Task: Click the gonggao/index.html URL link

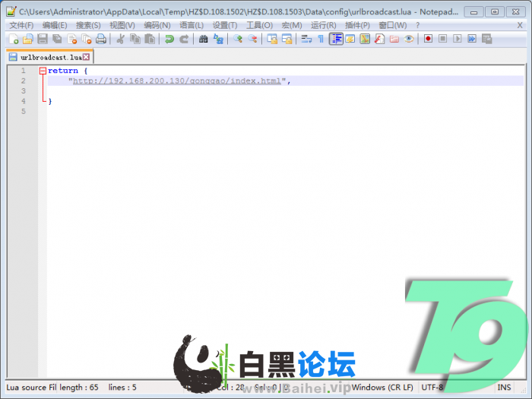Action: tap(177, 81)
